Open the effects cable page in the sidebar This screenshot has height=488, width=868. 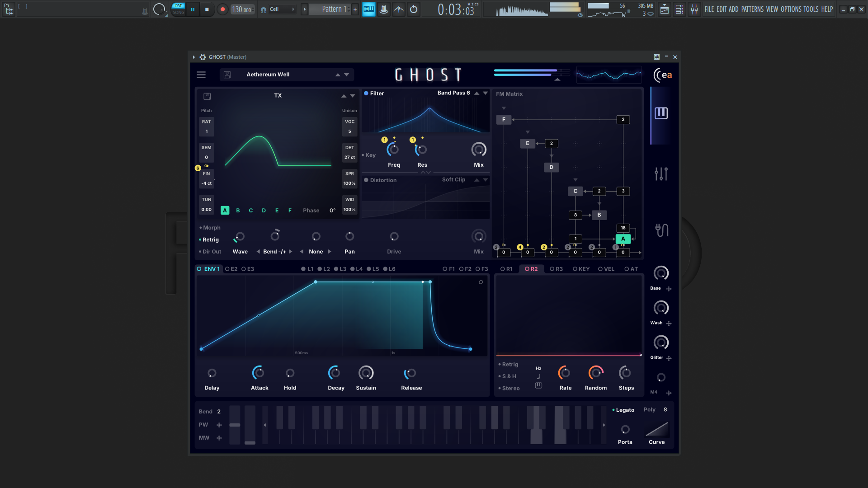[661, 230]
